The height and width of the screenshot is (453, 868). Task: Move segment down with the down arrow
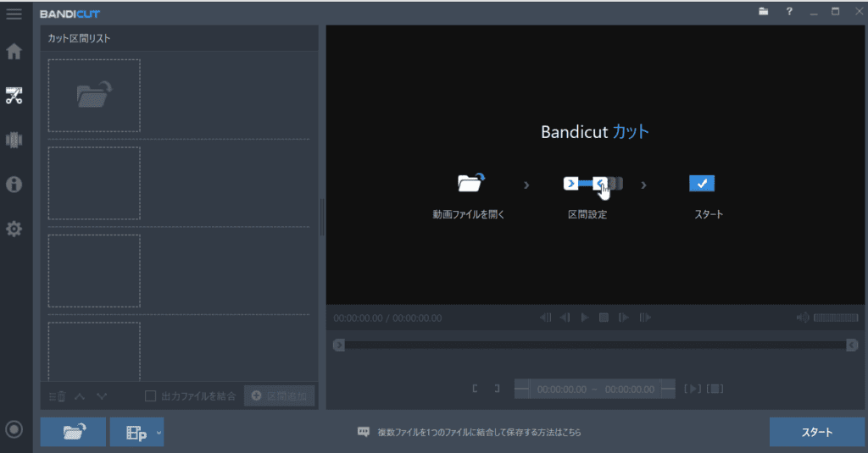(x=102, y=396)
